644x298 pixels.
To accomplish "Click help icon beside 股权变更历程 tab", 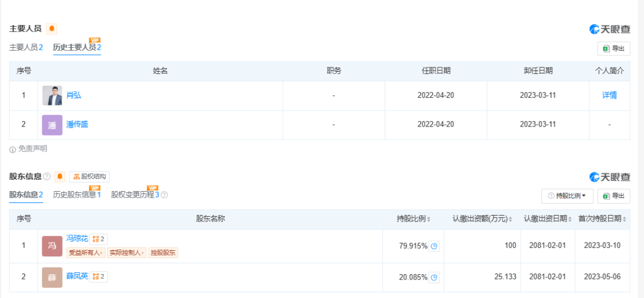I will coord(165,195).
